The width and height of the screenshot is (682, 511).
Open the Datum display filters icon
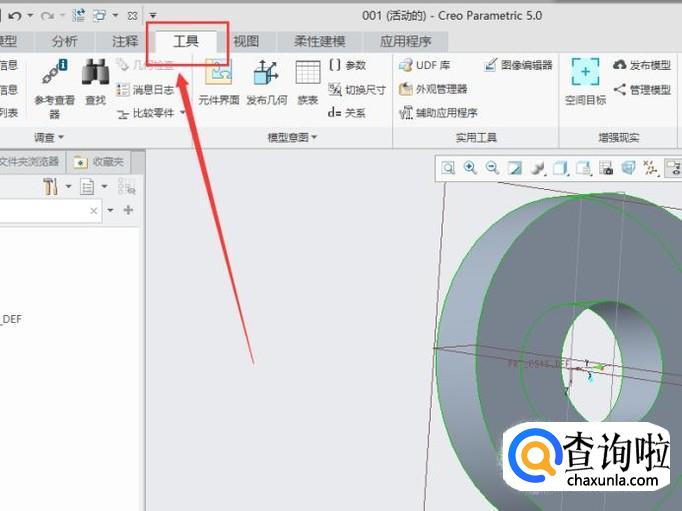point(651,168)
